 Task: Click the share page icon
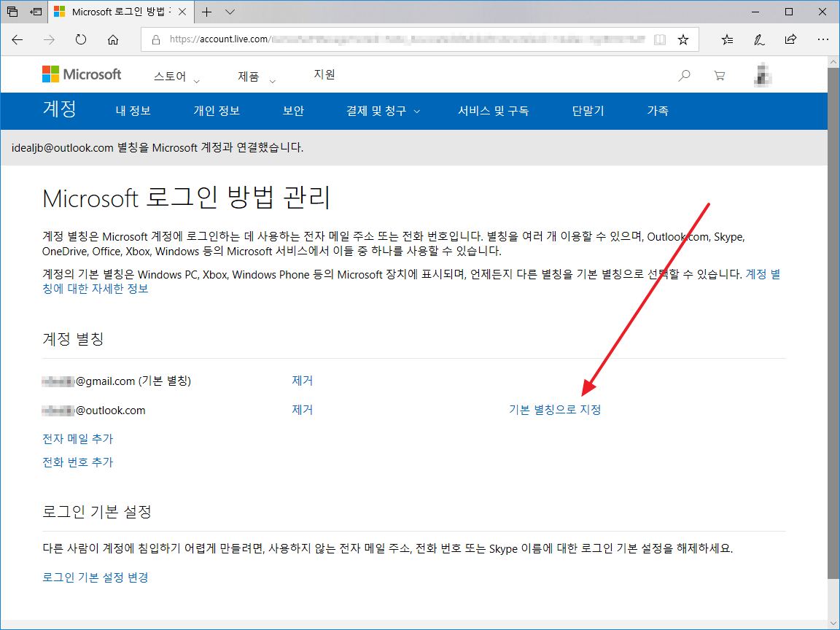pyautogui.click(x=790, y=39)
